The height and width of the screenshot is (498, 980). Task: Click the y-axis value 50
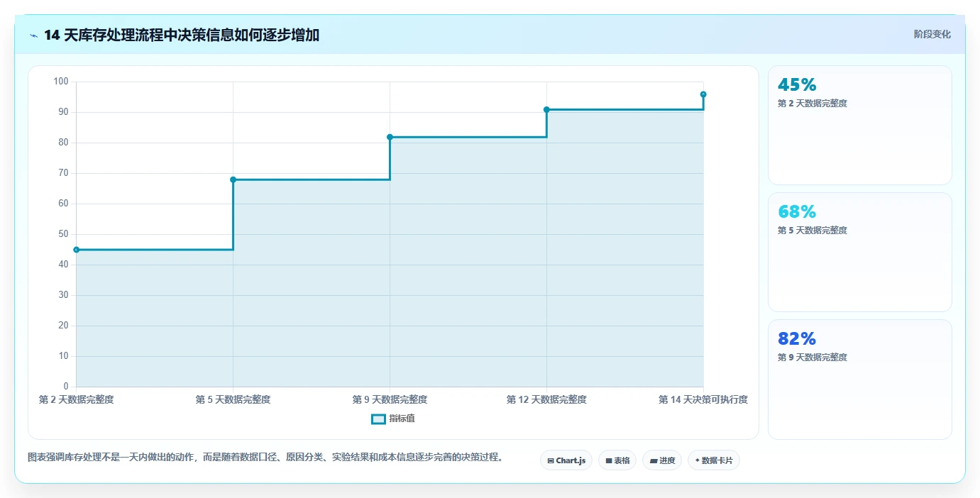point(63,234)
